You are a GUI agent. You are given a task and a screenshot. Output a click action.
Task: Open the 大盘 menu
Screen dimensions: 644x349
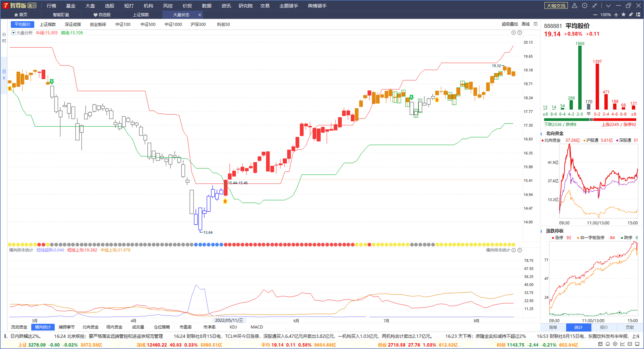tap(90, 6)
